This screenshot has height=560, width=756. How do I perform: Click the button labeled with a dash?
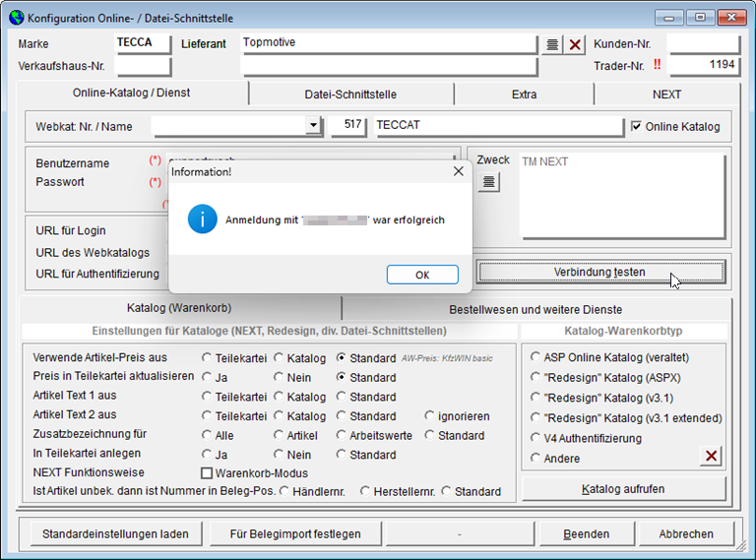460,534
